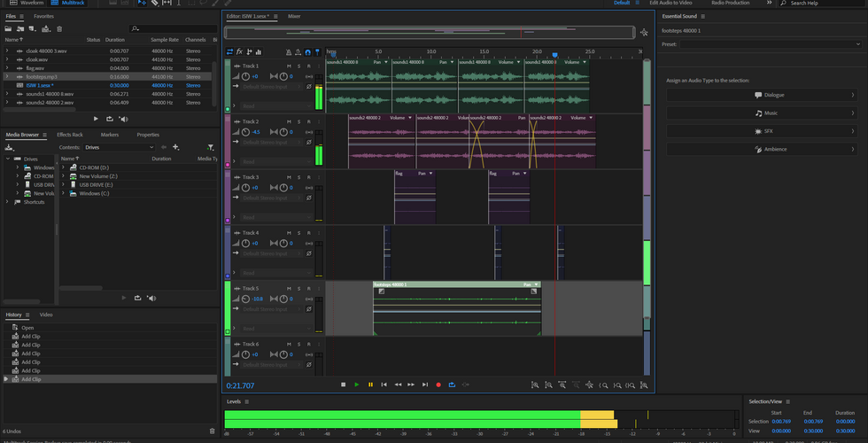This screenshot has width=868, height=443.
Task: Click the Files panel preview Play icon
Action: click(x=96, y=119)
